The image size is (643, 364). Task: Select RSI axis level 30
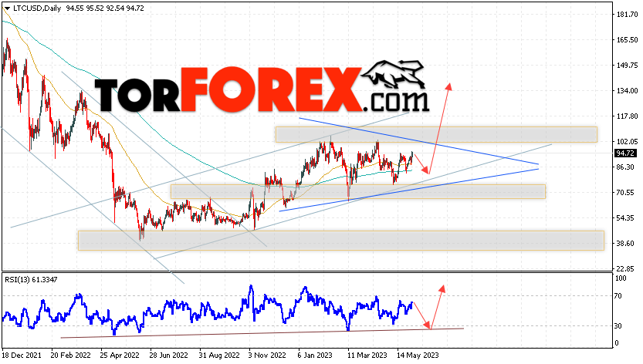click(x=618, y=326)
